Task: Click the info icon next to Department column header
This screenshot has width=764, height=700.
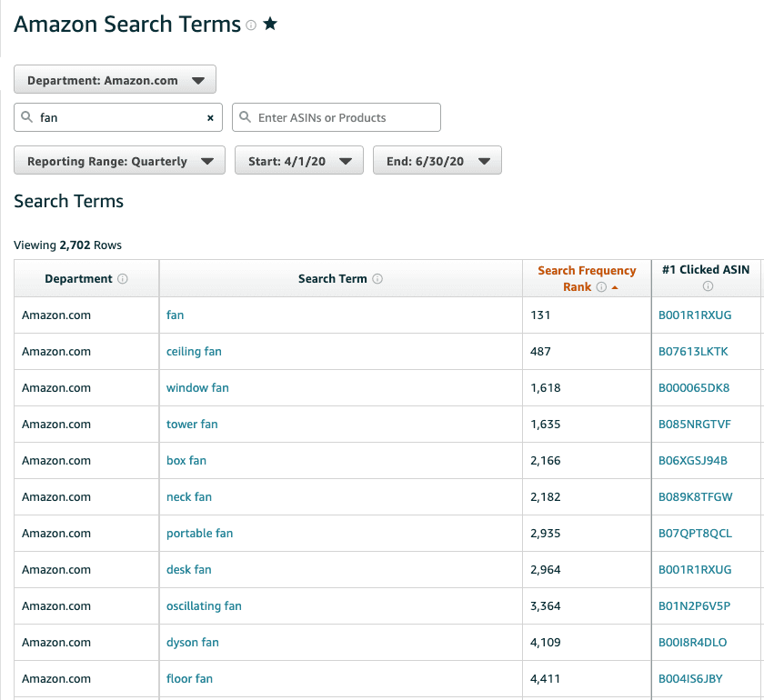Action: point(123,279)
